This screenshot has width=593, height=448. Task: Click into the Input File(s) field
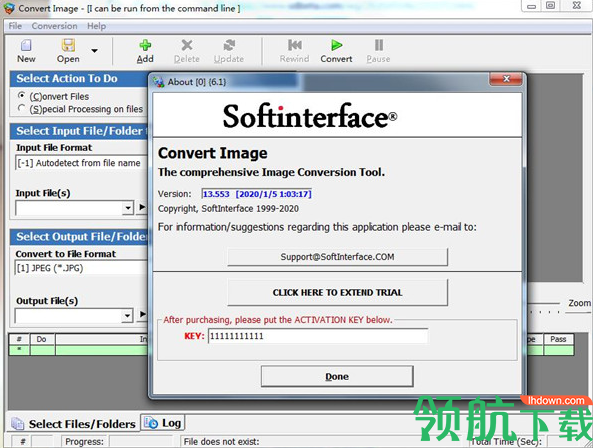coord(69,208)
